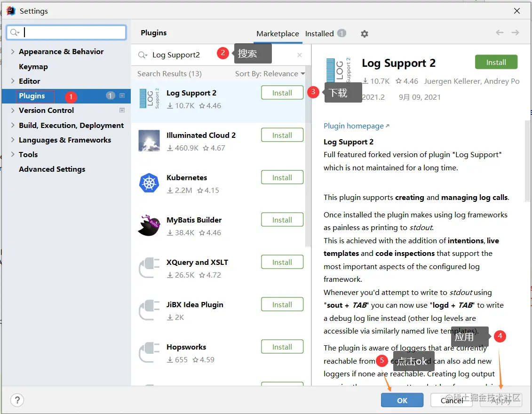The image size is (532, 414).
Task: Select Version Control in the settings tree
Action: [x=46, y=110]
